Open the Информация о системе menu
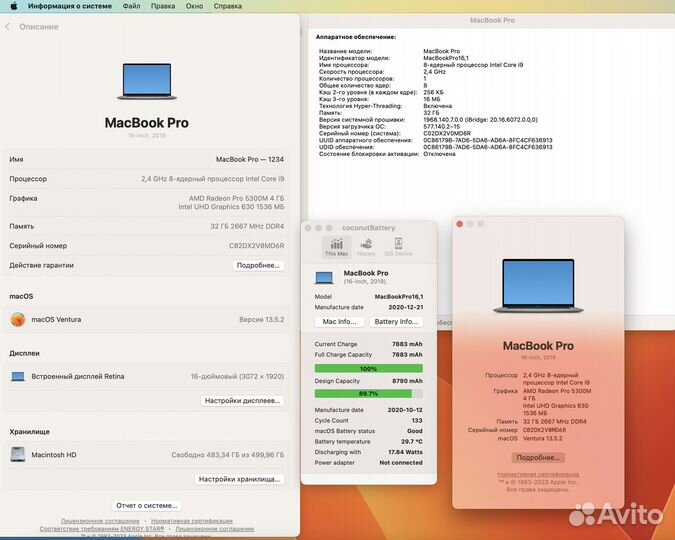The width and height of the screenshot is (675, 540). click(70, 6)
